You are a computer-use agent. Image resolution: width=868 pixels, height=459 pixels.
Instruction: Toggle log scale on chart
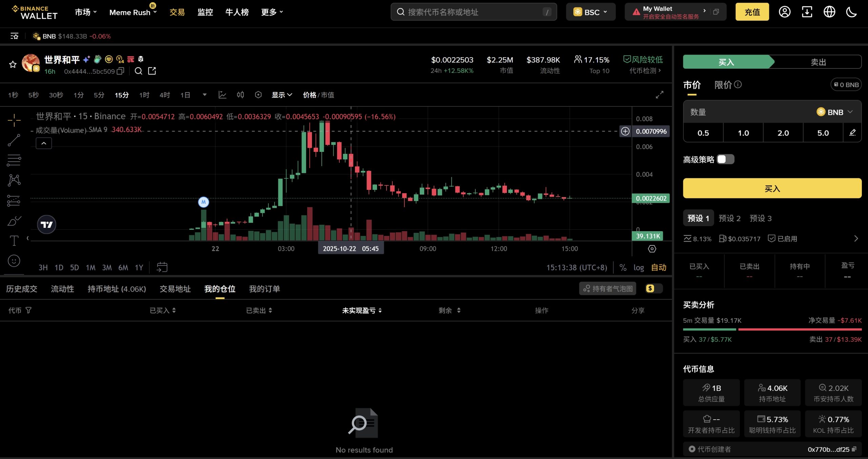638,267
